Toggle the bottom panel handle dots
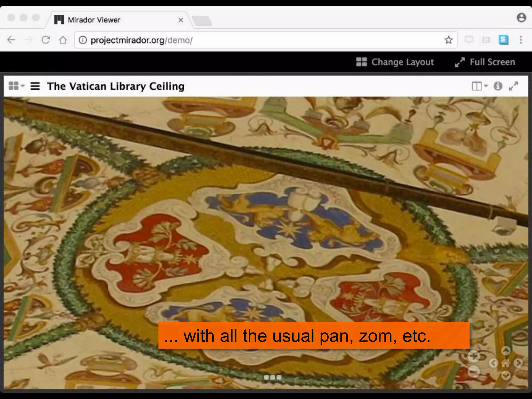This screenshot has width=532, height=399. [272, 377]
